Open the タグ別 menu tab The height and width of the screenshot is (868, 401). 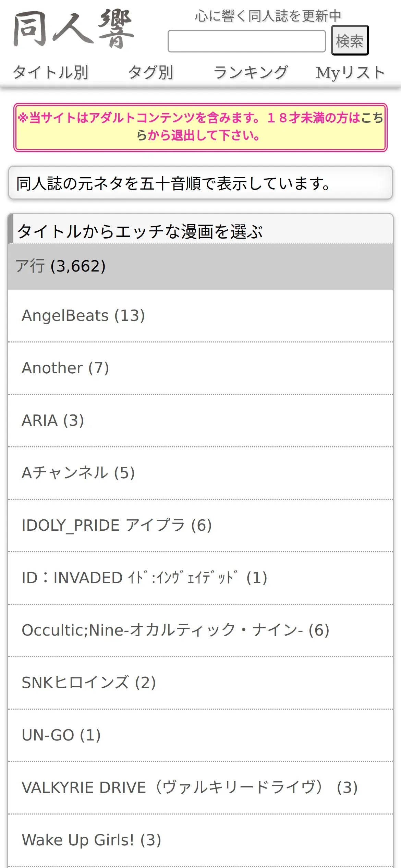[150, 73]
